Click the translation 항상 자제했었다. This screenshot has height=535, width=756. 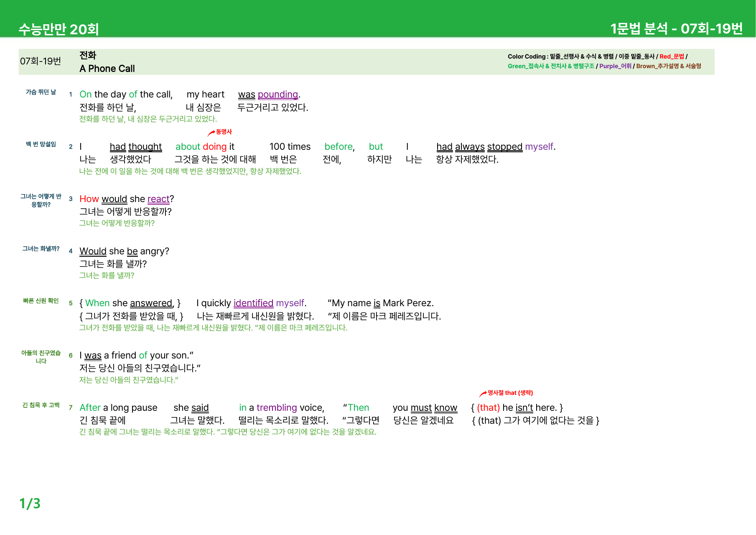pyautogui.click(x=467, y=159)
